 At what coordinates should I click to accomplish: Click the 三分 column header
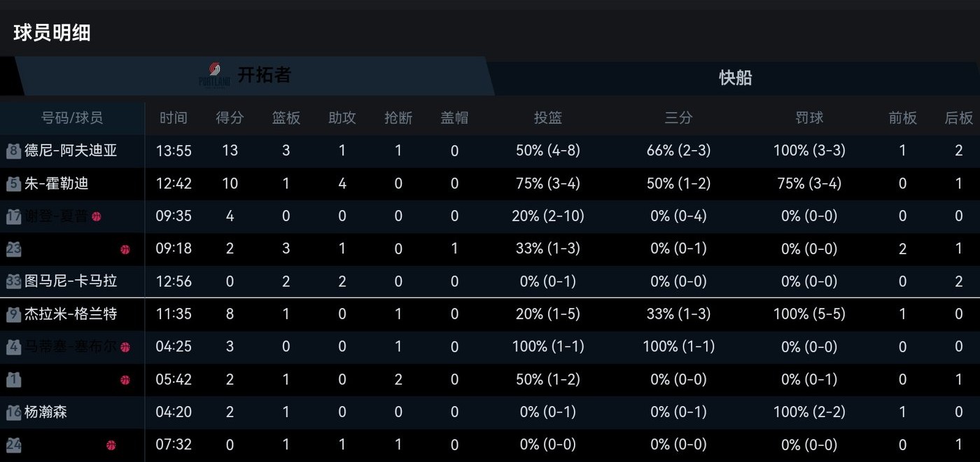(x=678, y=118)
